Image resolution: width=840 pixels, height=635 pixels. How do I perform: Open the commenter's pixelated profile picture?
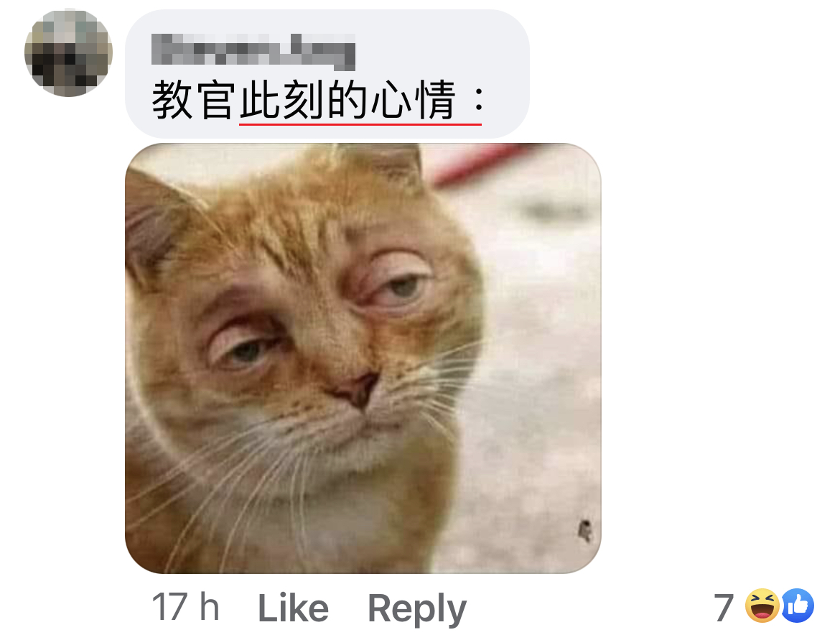click(x=69, y=53)
